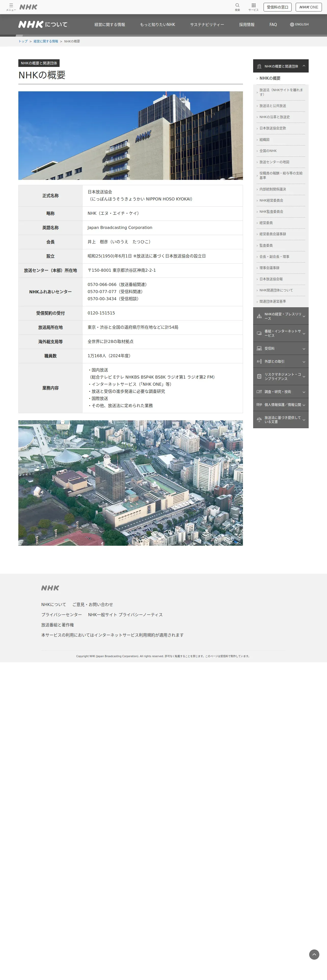Open the hamburger メニュー icon
Viewport: 327px width, 980px height.
click(11, 7)
